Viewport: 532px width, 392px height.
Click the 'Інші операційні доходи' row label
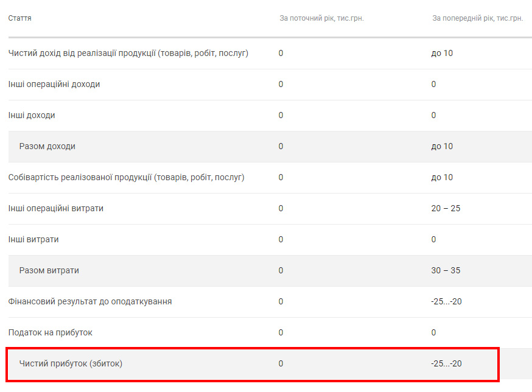pyautogui.click(x=54, y=84)
